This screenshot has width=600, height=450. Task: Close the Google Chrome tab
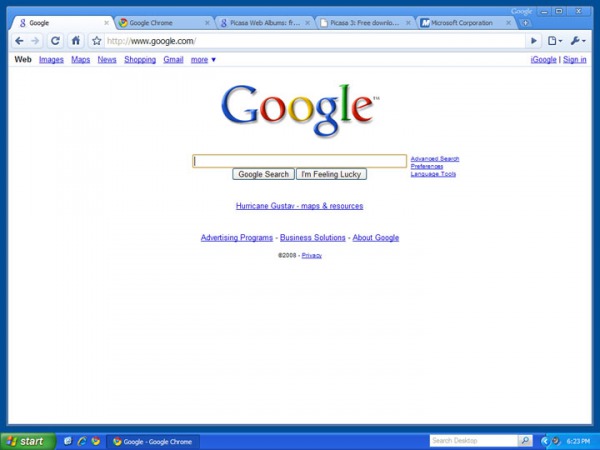pyautogui.click(x=207, y=22)
